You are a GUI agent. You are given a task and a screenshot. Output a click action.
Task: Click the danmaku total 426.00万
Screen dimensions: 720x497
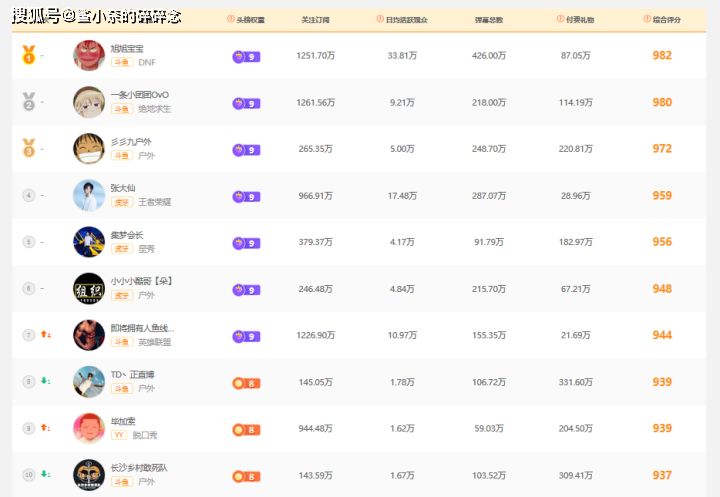pyautogui.click(x=489, y=56)
